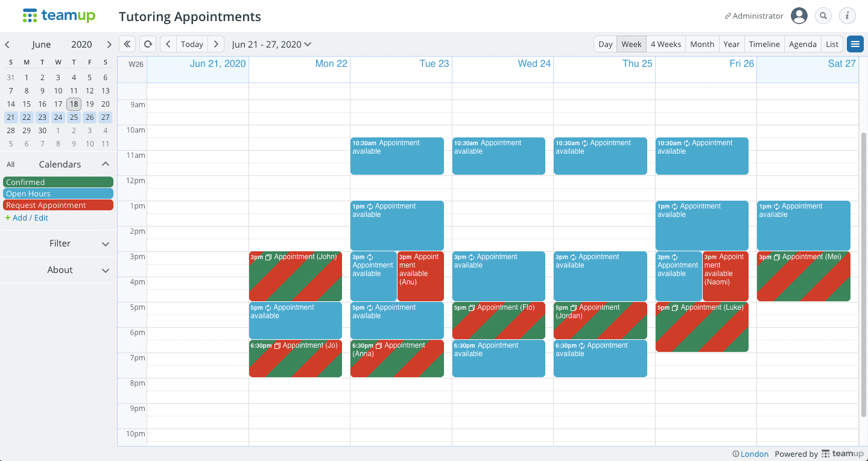Open the info icon in header
The height and width of the screenshot is (461, 868).
847,16
